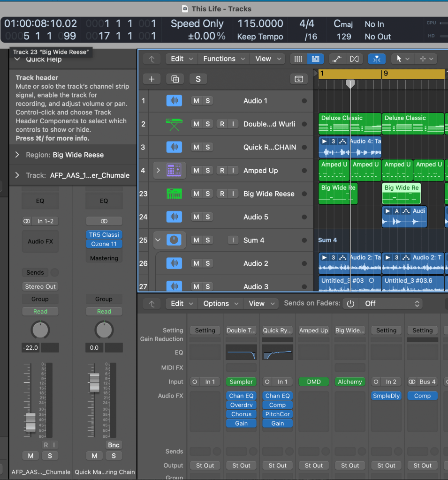Expand the Region: Big Wide Reese section
The image size is (448, 480).
(17, 155)
